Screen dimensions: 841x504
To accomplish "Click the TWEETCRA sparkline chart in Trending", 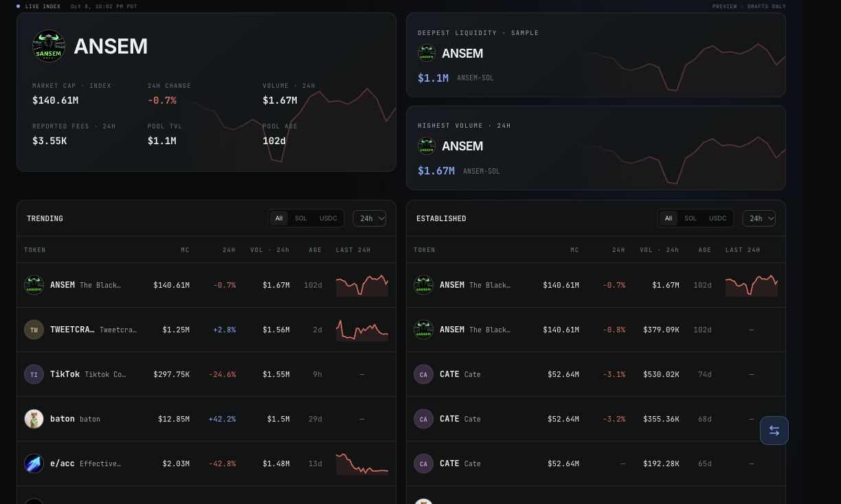I will coord(362,330).
